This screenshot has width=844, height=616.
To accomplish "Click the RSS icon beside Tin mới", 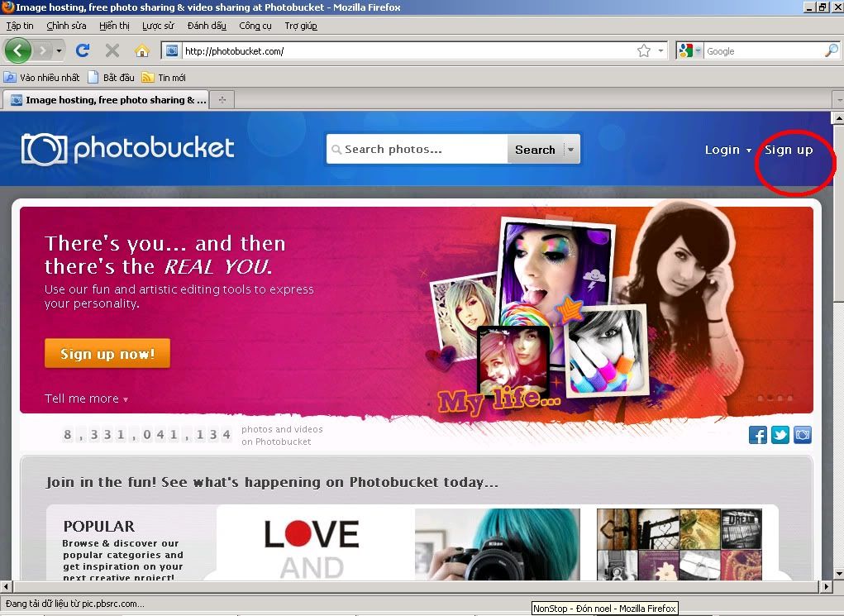I will click(147, 78).
